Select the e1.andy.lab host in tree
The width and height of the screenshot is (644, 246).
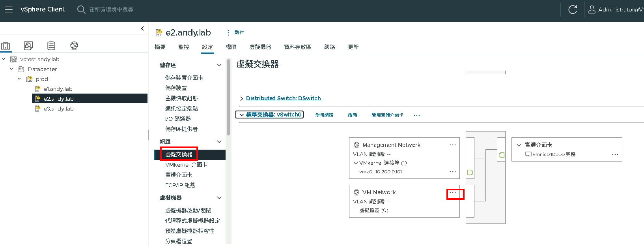(58, 89)
